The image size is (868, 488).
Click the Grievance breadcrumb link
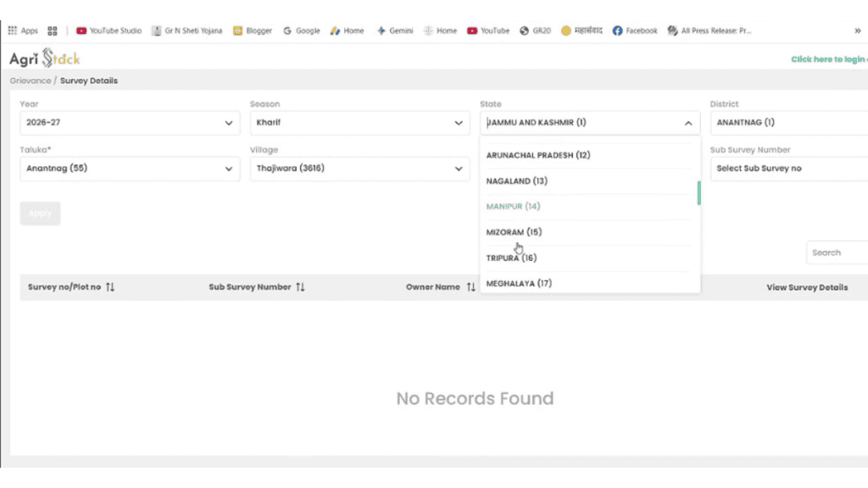(30, 80)
